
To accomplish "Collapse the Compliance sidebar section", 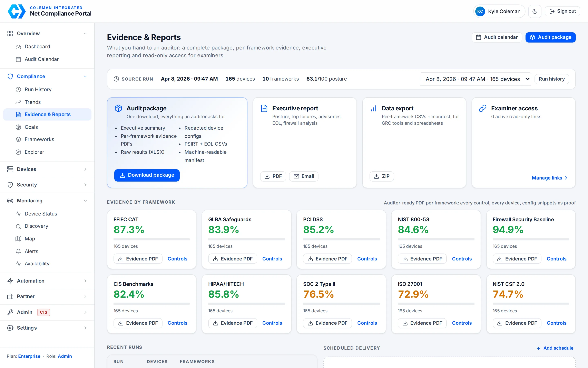I will [x=47, y=76].
